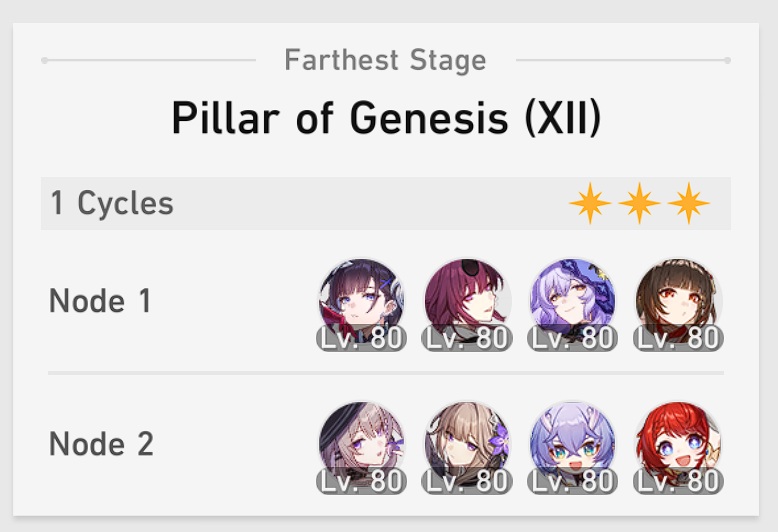Click the first gold star rating
778x532 pixels.
pyautogui.click(x=590, y=203)
